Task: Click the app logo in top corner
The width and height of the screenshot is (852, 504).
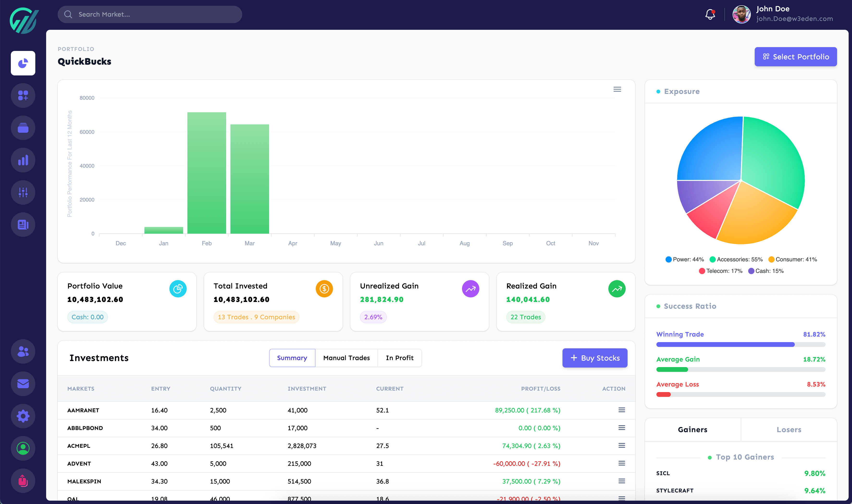Action: [24, 20]
